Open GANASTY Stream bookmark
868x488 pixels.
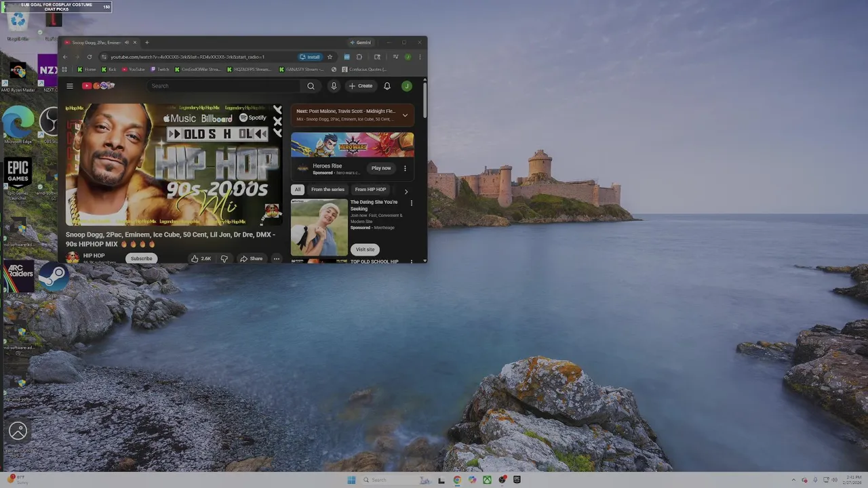[x=303, y=69]
